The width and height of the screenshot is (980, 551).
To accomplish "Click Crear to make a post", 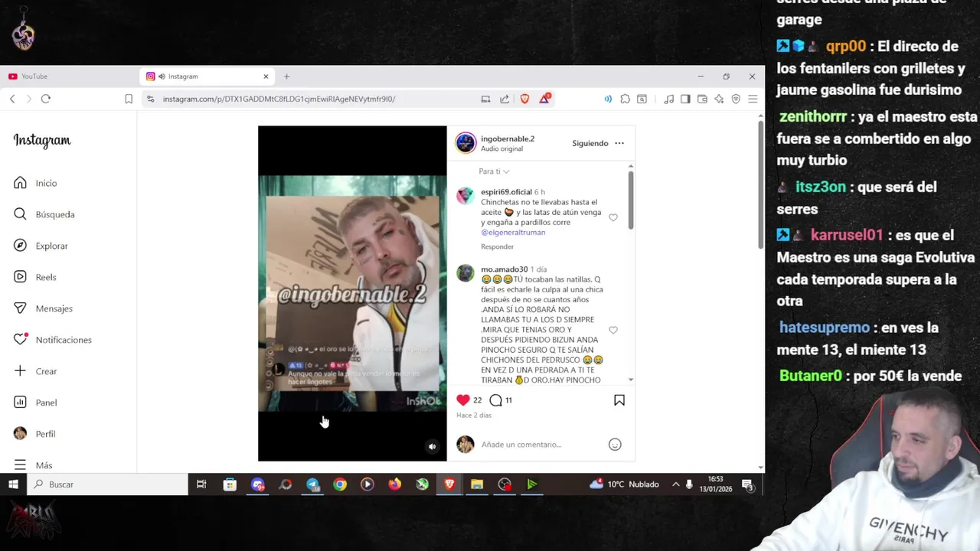I will pyautogui.click(x=35, y=371).
